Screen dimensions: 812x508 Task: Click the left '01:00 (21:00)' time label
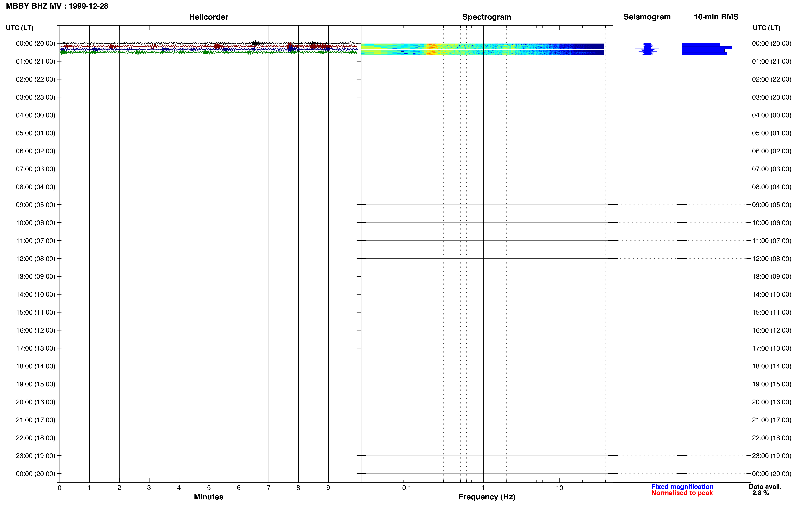click(36, 61)
